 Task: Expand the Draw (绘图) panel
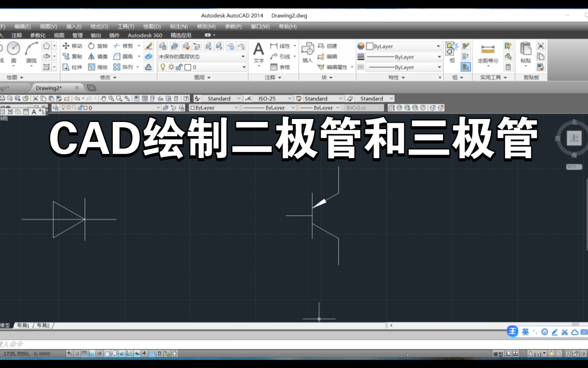click(15, 78)
